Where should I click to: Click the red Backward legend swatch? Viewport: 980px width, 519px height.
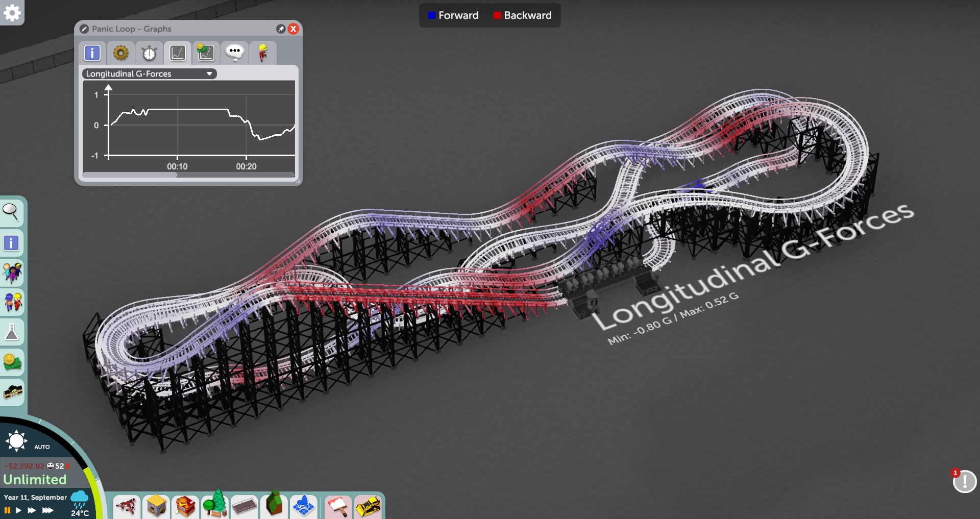tap(497, 15)
